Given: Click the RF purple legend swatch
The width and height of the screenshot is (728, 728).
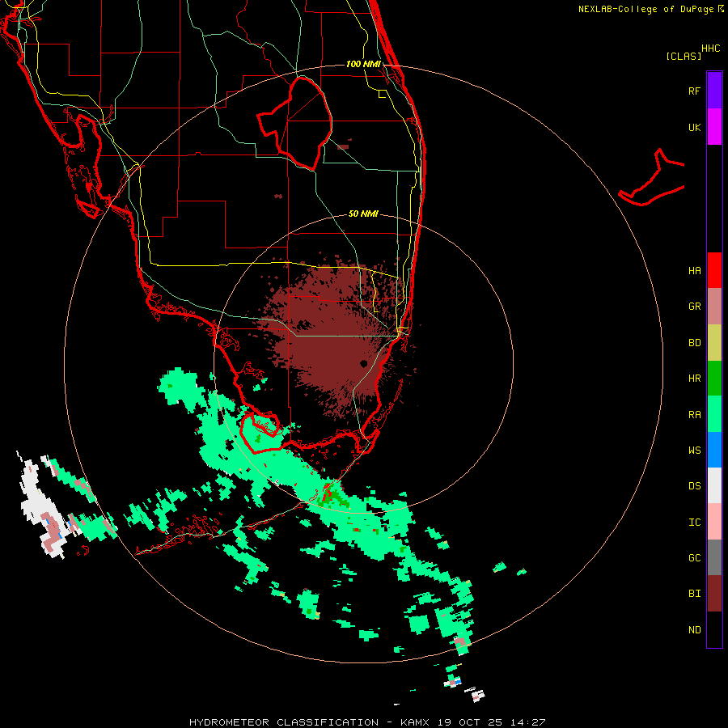Looking at the screenshot, I should [714, 91].
